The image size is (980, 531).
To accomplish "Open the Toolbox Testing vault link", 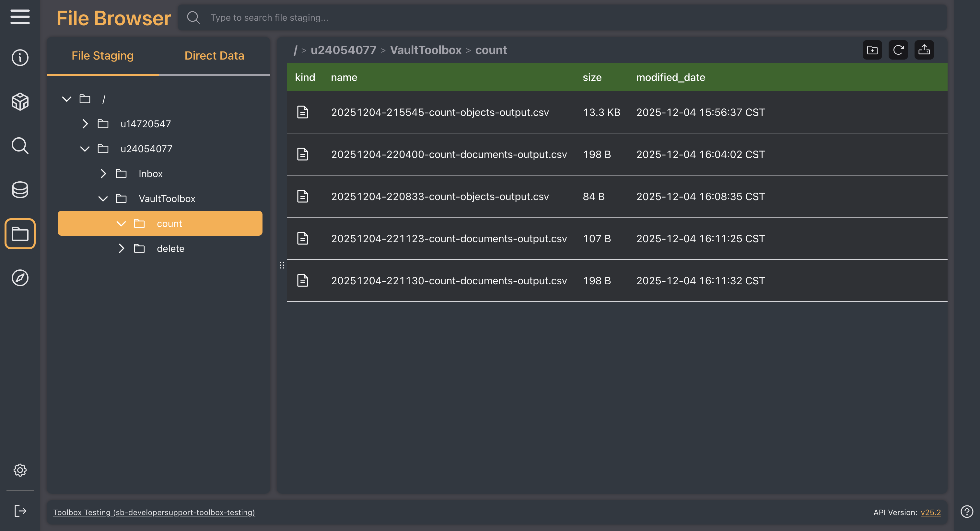I will tap(154, 512).
